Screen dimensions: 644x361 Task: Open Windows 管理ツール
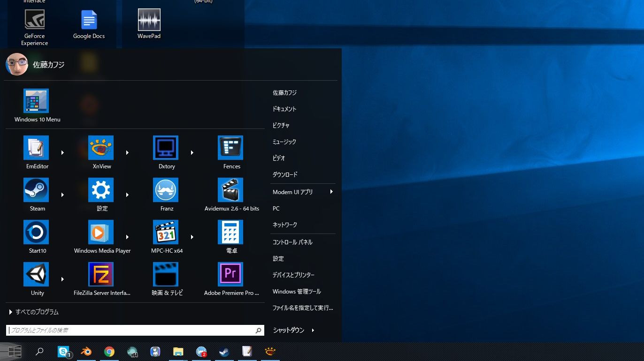[x=297, y=292]
